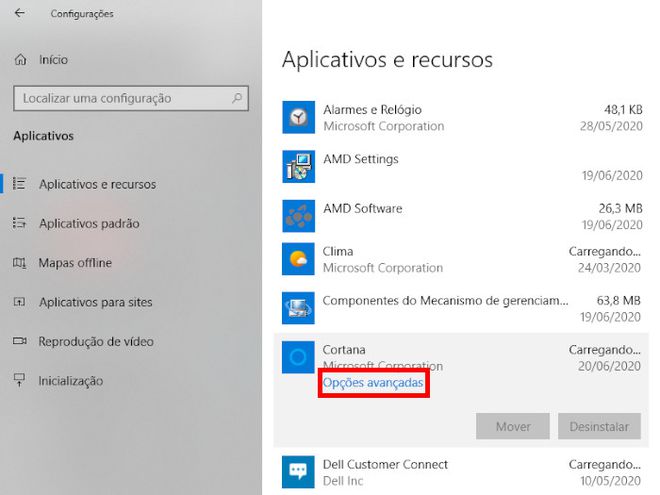Click the Aplicativos e recursos page heading
The image size is (660, 495).
387,59
